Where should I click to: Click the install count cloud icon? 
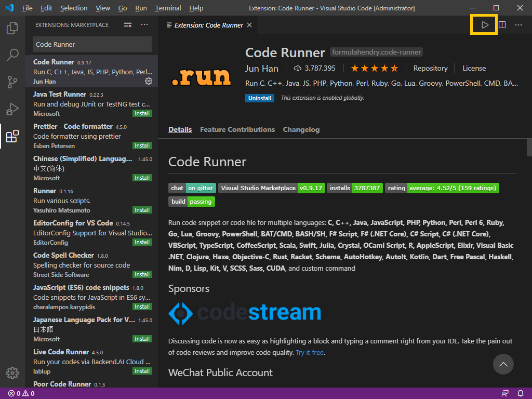(298, 69)
